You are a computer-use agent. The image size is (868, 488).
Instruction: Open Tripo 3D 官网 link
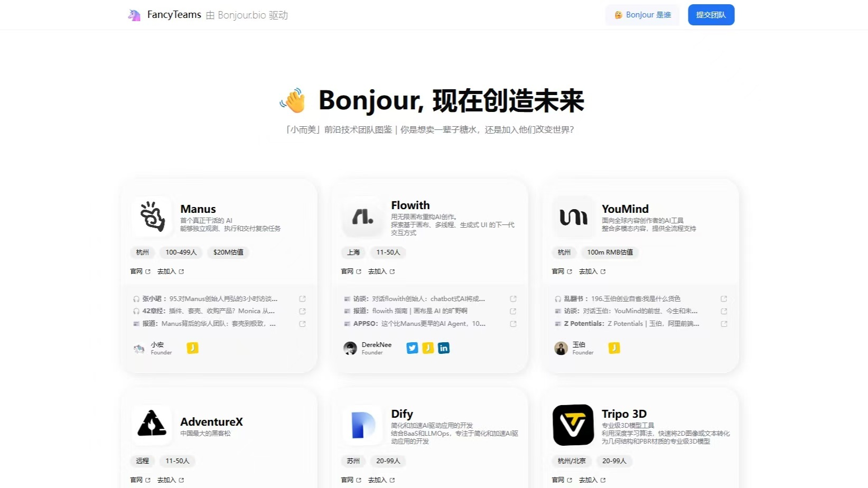(562, 480)
